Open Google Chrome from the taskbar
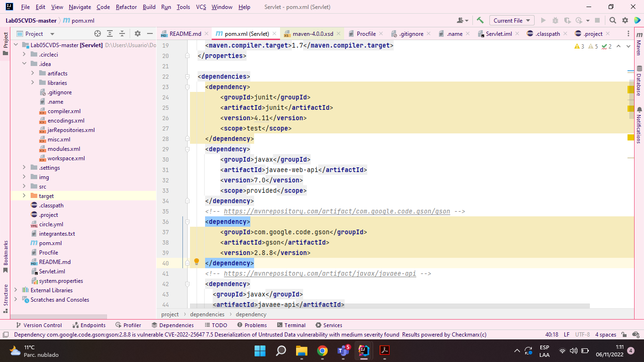Image resolution: width=644 pixels, height=362 pixels. [322, 351]
